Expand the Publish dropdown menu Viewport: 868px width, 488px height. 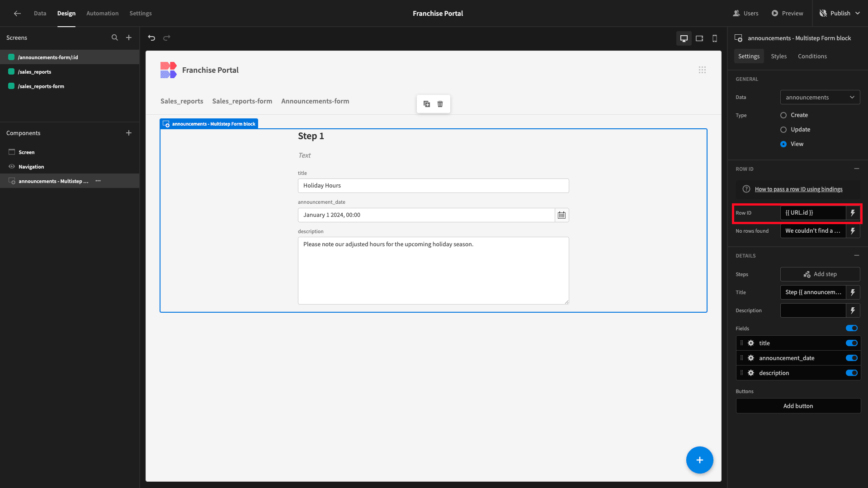857,14
